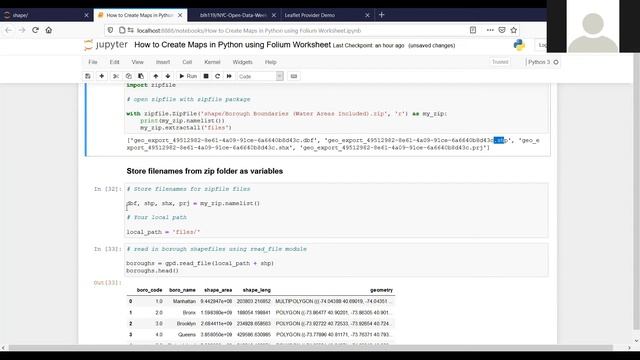
Task: Open the Insert menu
Action: pyautogui.click(x=163, y=62)
